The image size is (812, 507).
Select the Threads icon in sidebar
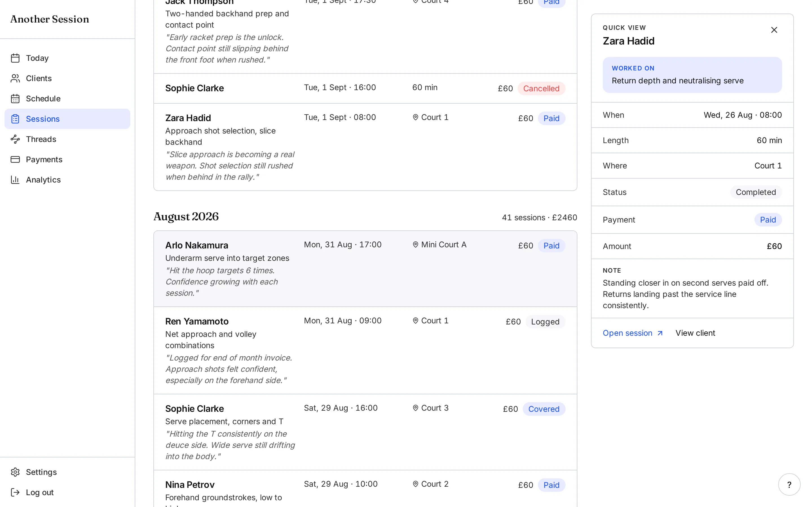pyautogui.click(x=15, y=139)
